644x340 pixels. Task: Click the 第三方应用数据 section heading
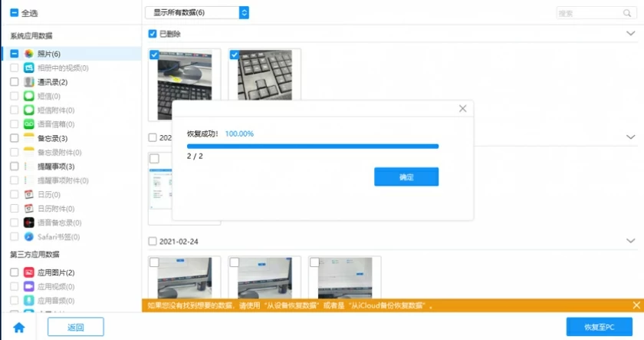(35, 255)
